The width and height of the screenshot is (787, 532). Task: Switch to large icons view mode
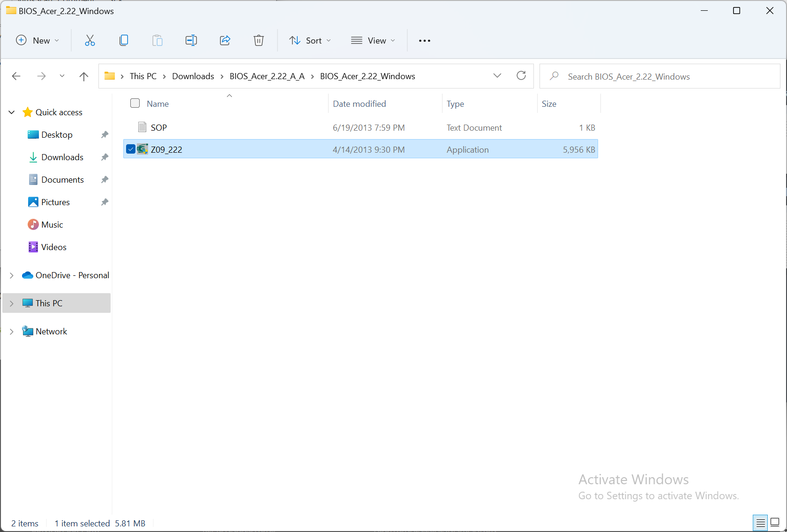775,522
